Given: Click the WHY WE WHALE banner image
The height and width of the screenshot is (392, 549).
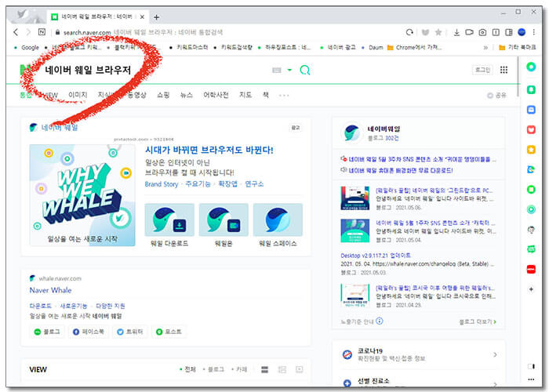Looking at the screenshot, I should [x=82, y=195].
